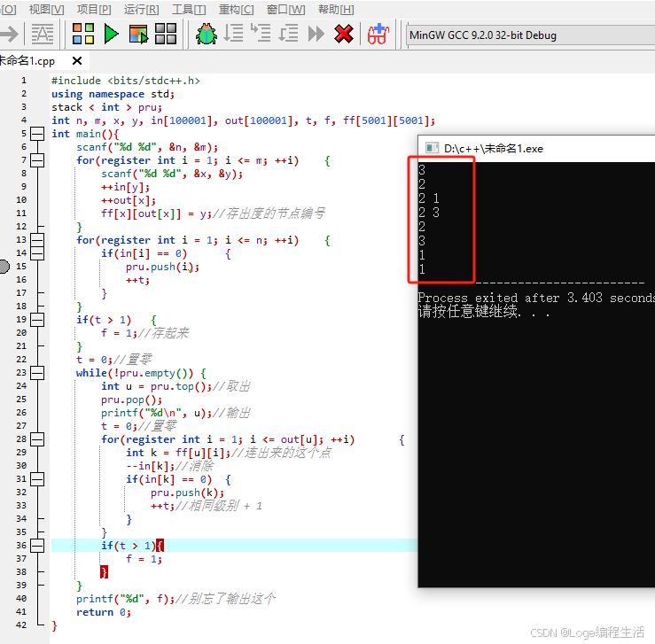Collapse the main function fold on line 5
The height and width of the screenshot is (644, 655).
pos(37,134)
